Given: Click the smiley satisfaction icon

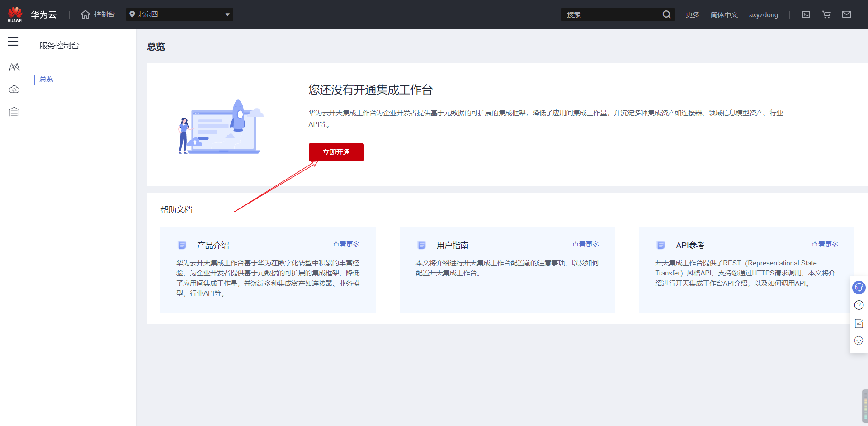Looking at the screenshot, I should tap(859, 341).
